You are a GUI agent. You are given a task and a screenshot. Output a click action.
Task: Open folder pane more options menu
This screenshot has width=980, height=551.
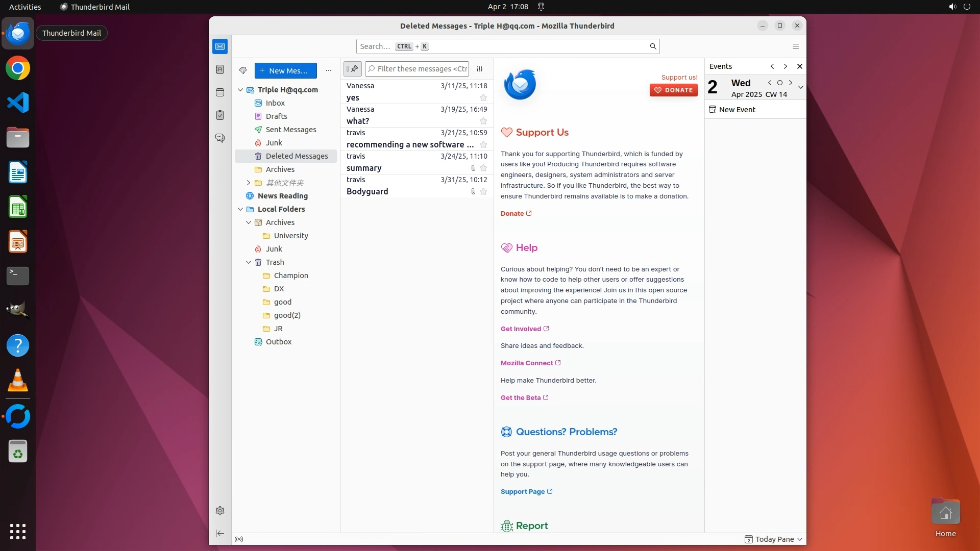tap(329, 70)
